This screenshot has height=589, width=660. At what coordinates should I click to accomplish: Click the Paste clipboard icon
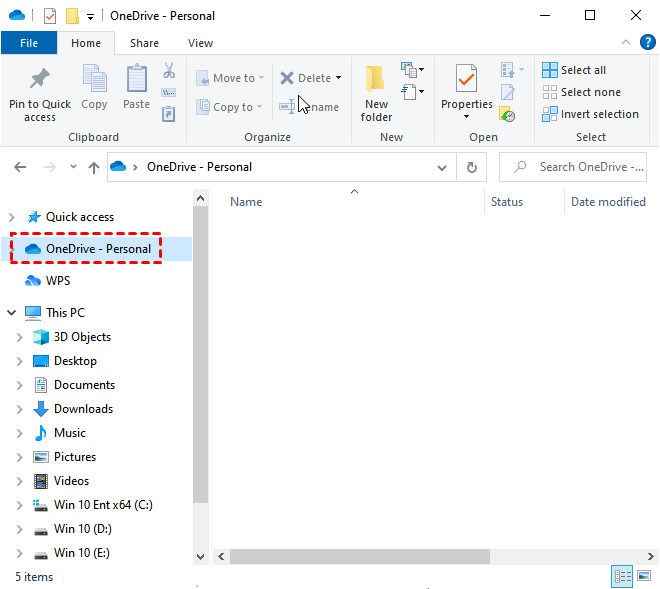137,82
